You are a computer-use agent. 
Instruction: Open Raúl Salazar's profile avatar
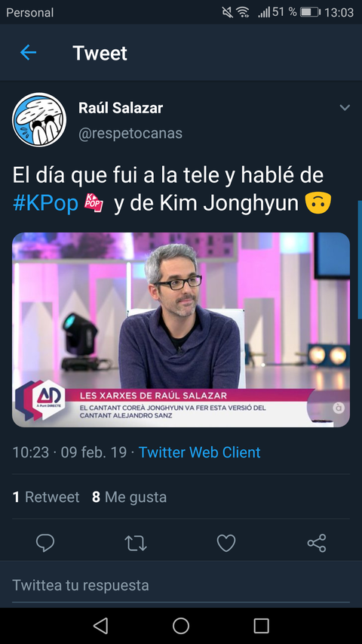pyautogui.click(x=39, y=119)
